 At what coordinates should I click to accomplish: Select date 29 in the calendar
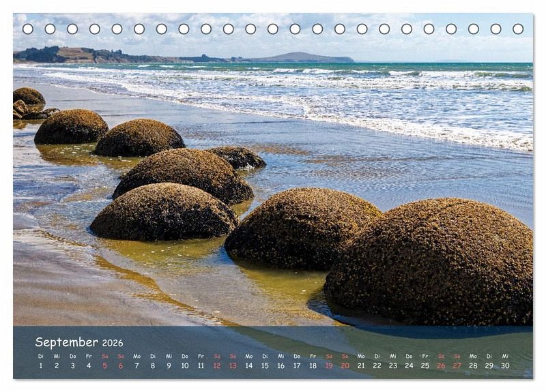coord(489,366)
